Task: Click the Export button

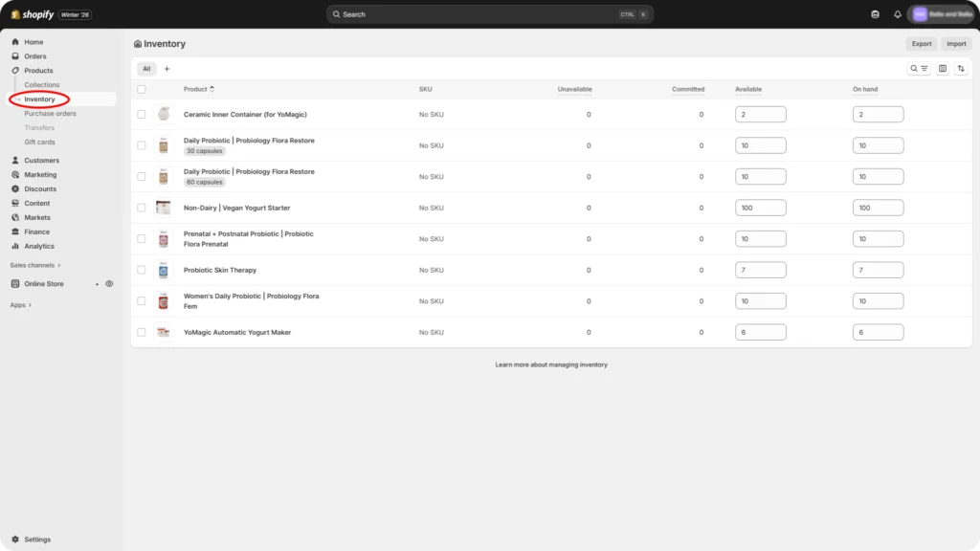Action: coord(921,43)
